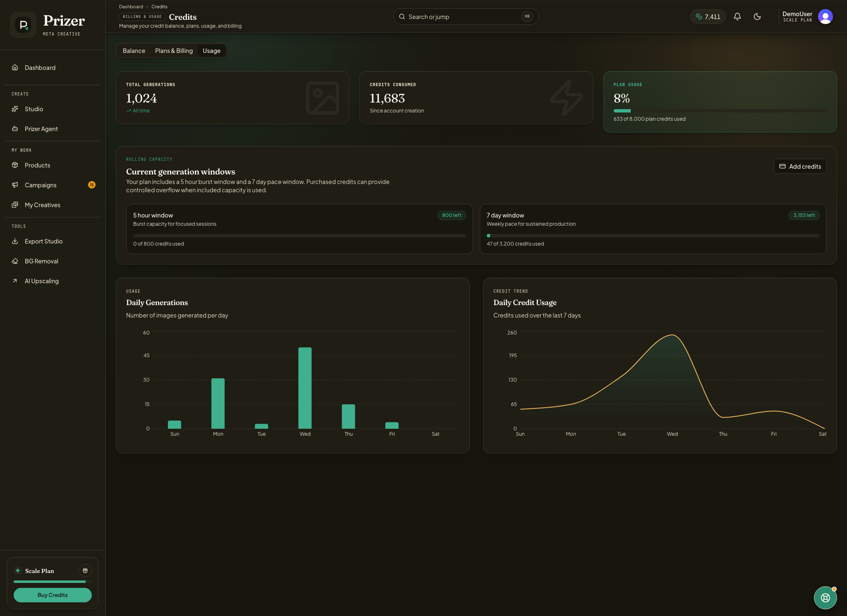Open the Studio sidebar item
The height and width of the screenshot is (616, 847).
(53, 109)
